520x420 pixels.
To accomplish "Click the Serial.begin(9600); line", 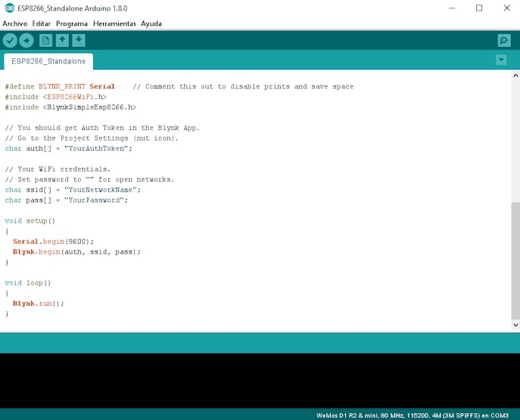I will (54, 241).
